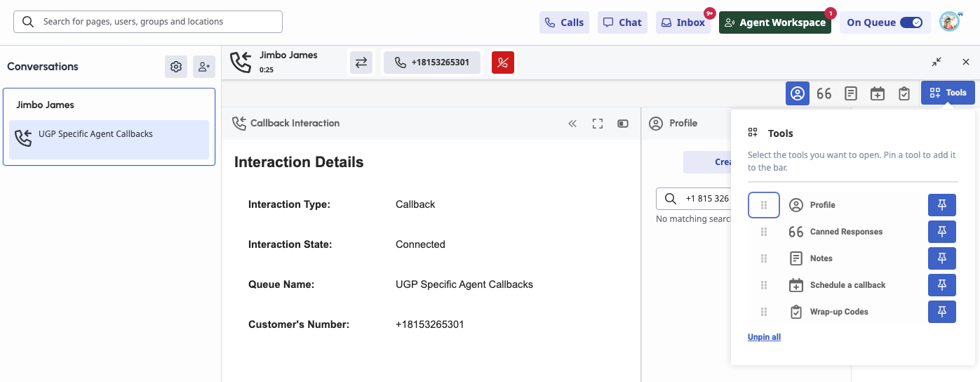Open Canned Responses from the toolbar
980x382 pixels.
pos(824,93)
